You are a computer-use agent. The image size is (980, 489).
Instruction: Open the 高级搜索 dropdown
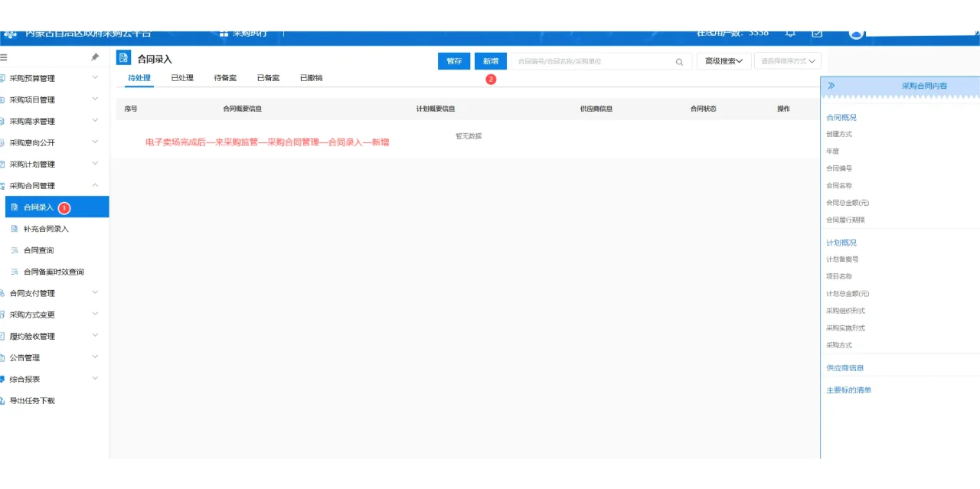click(x=724, y=61)
